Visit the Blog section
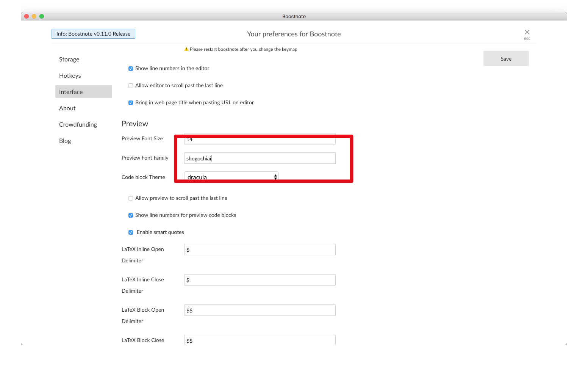The height and width of the screenshot is (375, 588). coord(65,141)
